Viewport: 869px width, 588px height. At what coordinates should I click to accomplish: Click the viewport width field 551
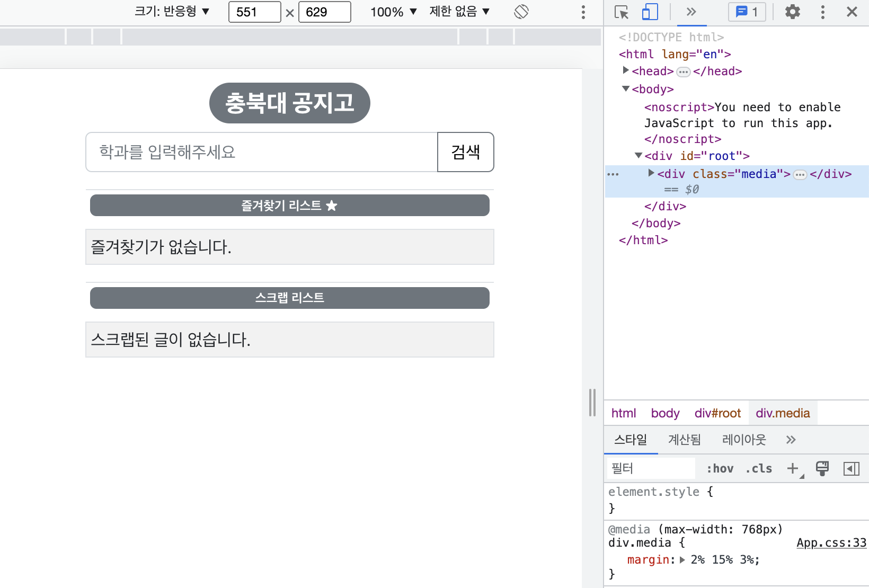pos(255,12)
